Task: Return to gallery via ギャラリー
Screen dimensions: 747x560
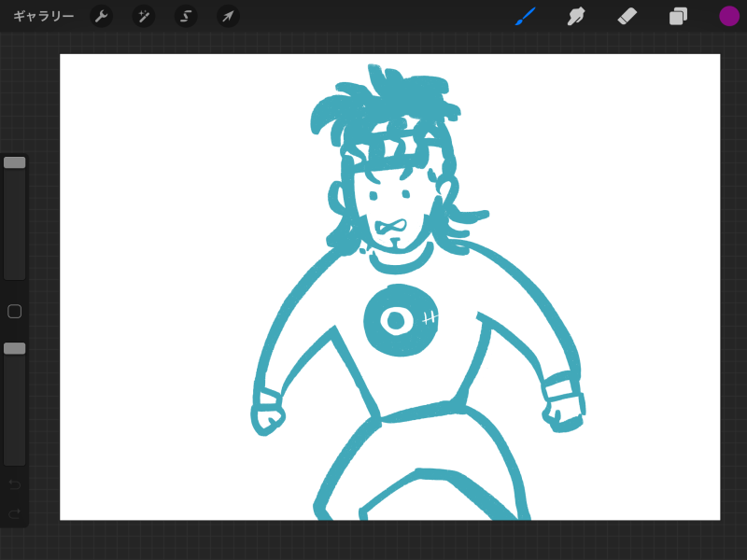Action: (x=43, y=16)
